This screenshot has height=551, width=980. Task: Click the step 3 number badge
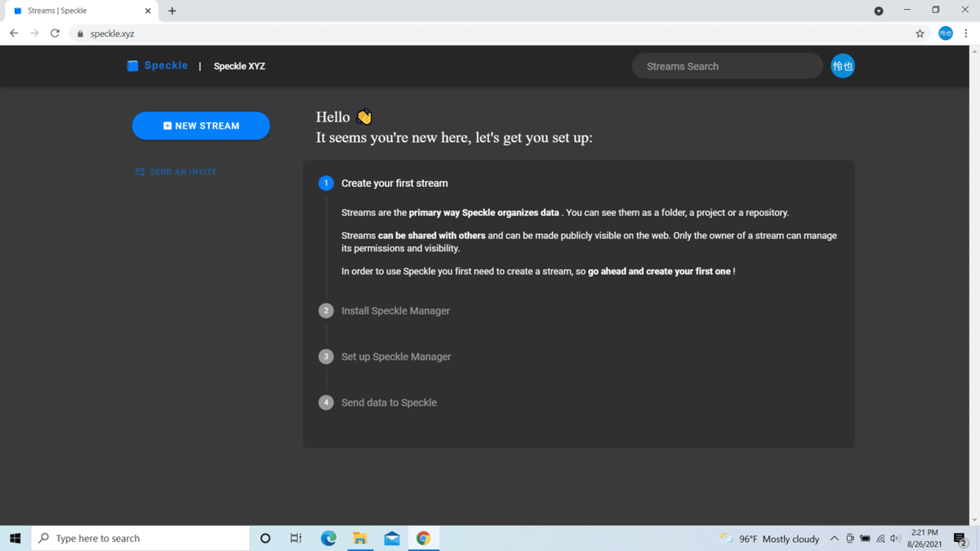(x=326, y=357)
